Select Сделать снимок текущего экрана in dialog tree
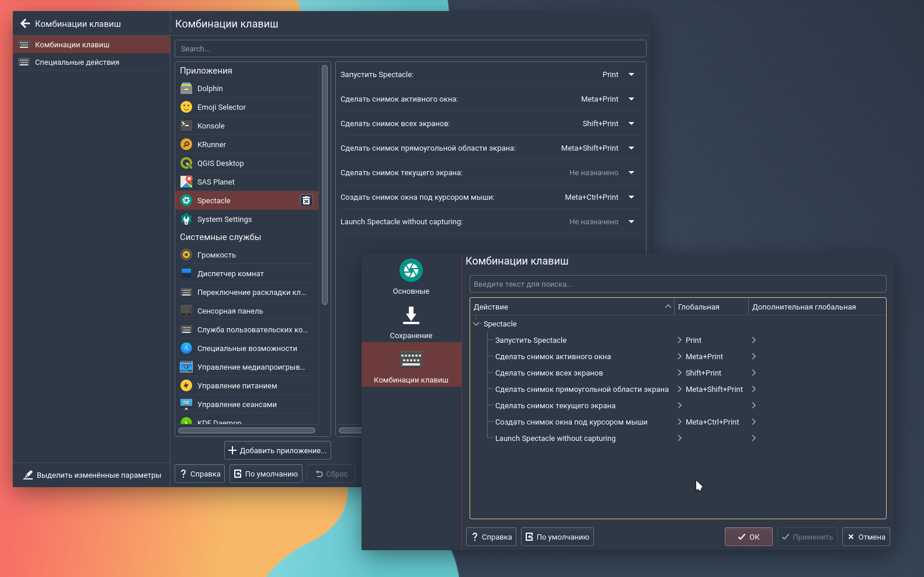Viewport: 924px width, 577px height. [x=555, y=405]
